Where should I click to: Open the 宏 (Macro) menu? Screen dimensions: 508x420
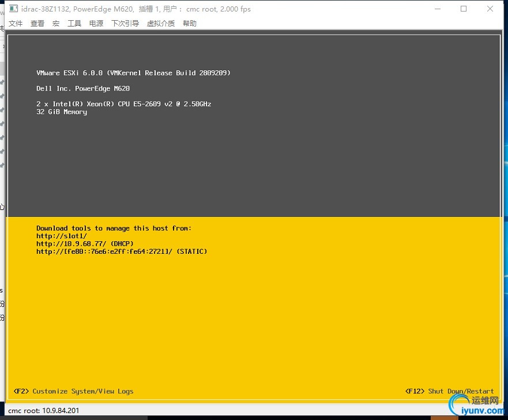[x=56, y=23]
